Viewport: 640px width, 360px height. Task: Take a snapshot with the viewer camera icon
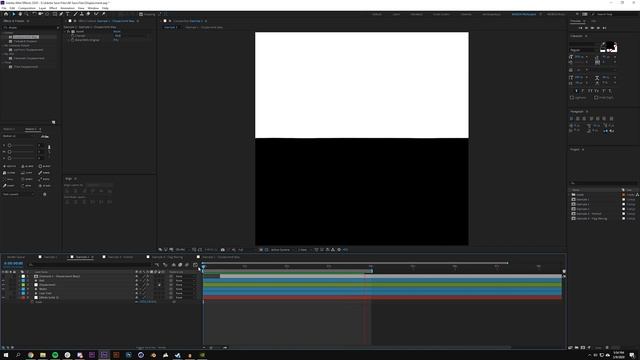click(222, 249)
